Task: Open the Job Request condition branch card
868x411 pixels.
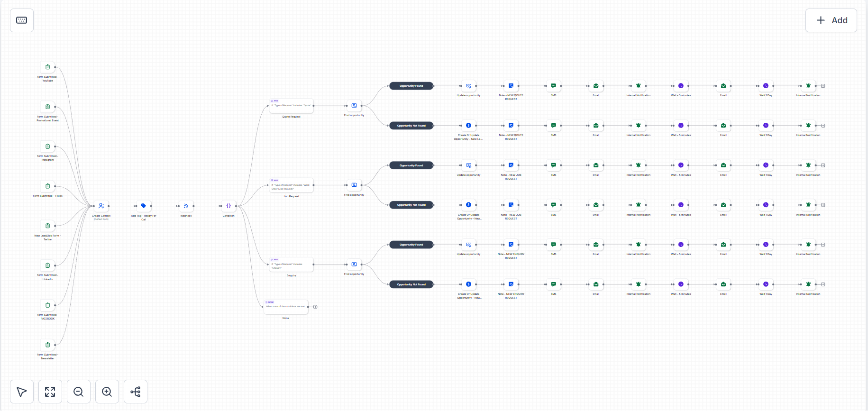Action: coord(292,185)
